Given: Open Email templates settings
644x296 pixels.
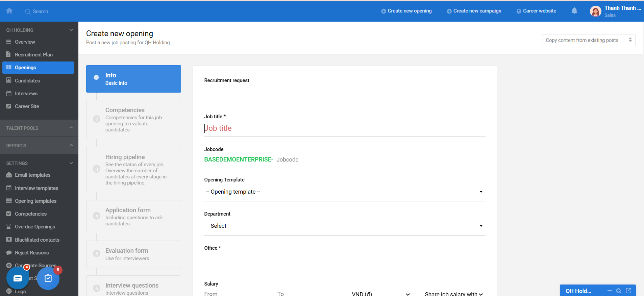Looking at the screenshot, I should click(33, 175).
